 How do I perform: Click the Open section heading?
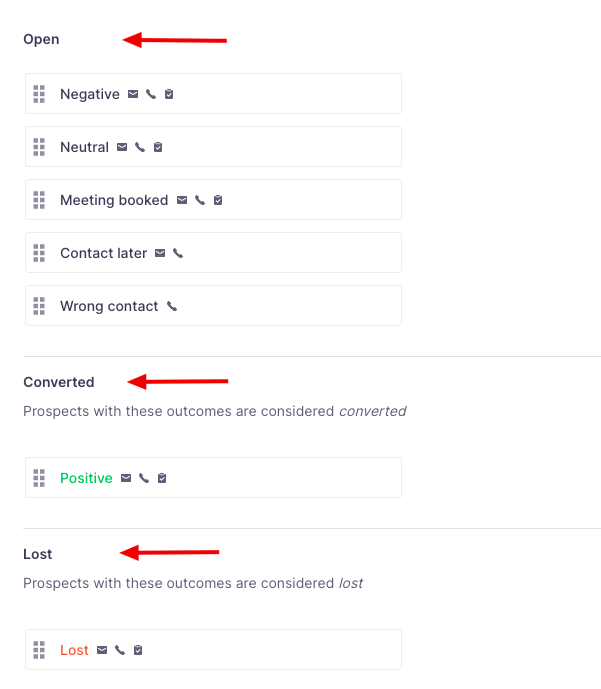pos(42,39)
